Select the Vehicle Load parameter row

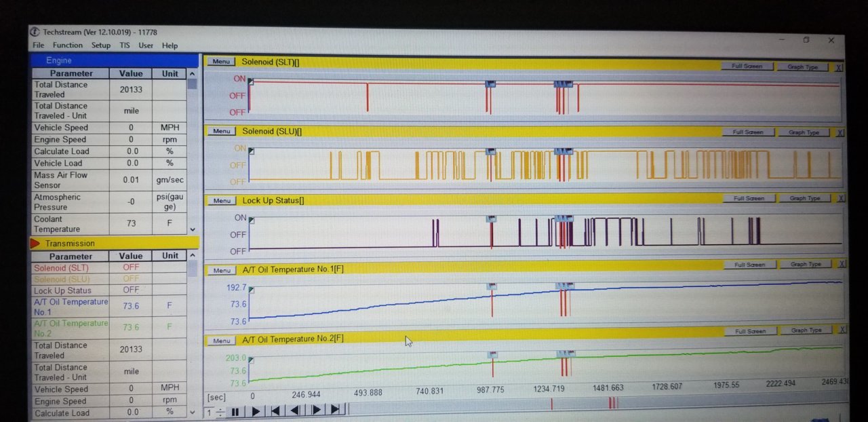coord(108,163)
